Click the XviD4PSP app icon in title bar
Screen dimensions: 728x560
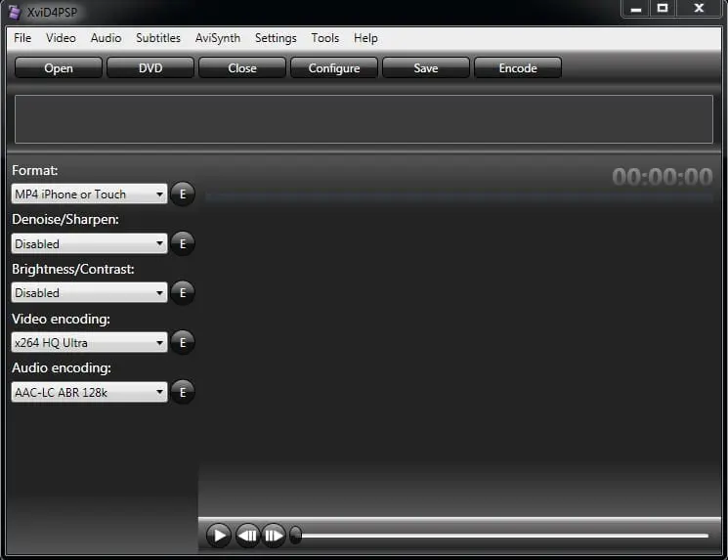tap(15, 13)
